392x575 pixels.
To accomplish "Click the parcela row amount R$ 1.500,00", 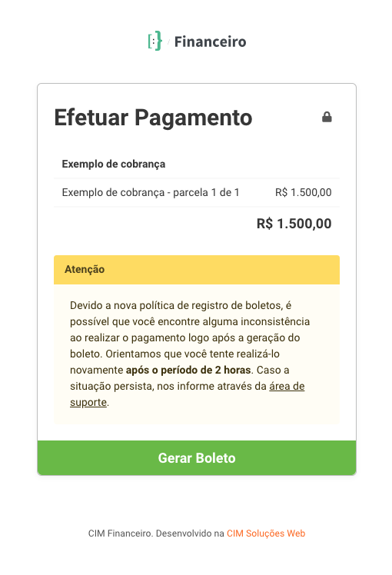I will [304, 192].
